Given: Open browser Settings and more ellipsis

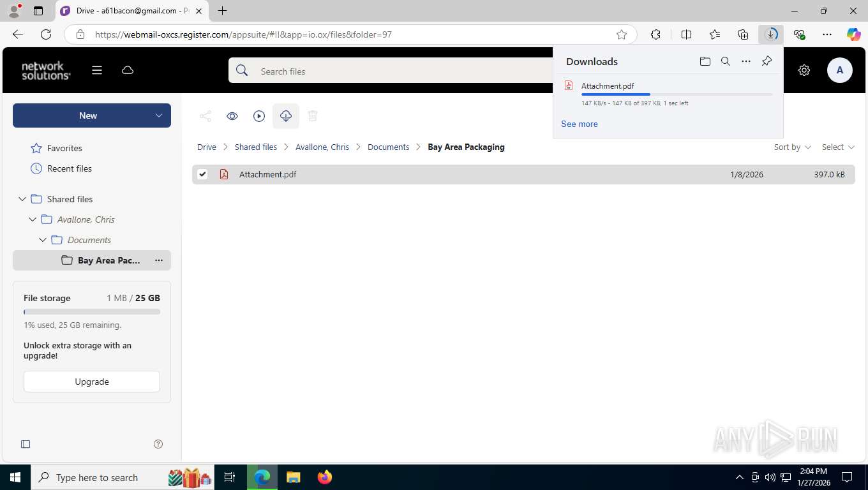Looking at the screenshot, I should click(827, 34).
